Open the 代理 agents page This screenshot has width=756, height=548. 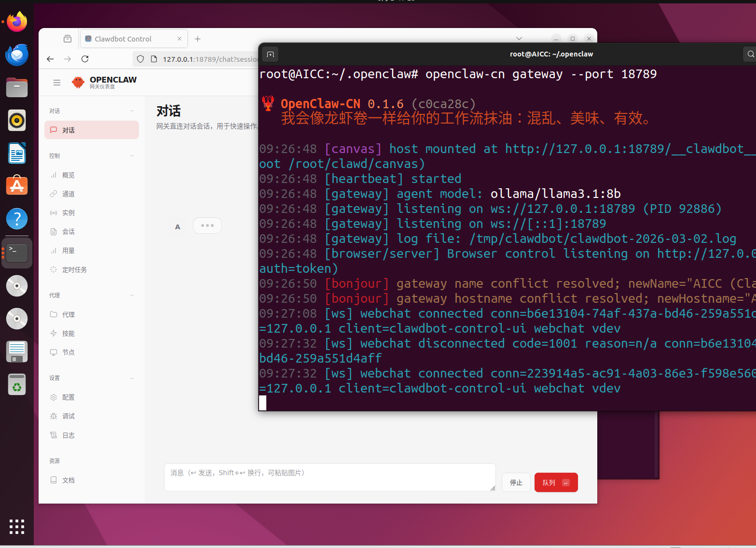(x=92, y=314)
